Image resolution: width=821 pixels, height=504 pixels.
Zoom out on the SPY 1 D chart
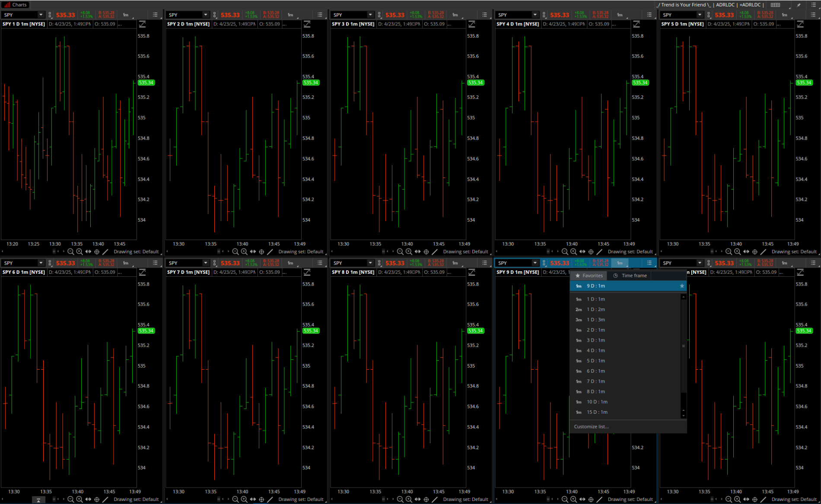click(x=70, y=252)
